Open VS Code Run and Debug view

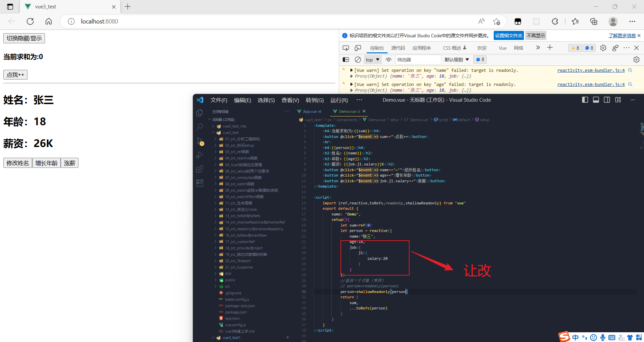[200, 155]
